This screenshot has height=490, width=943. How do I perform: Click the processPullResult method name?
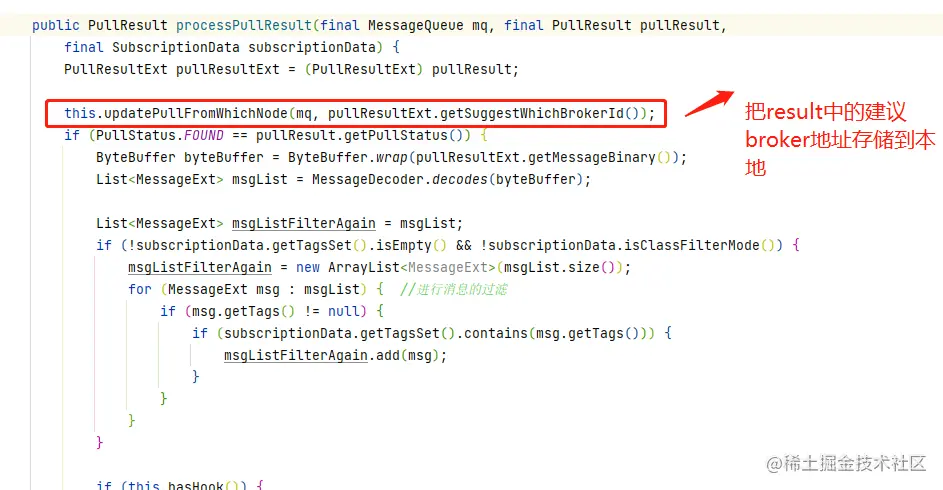pos(244,25)
